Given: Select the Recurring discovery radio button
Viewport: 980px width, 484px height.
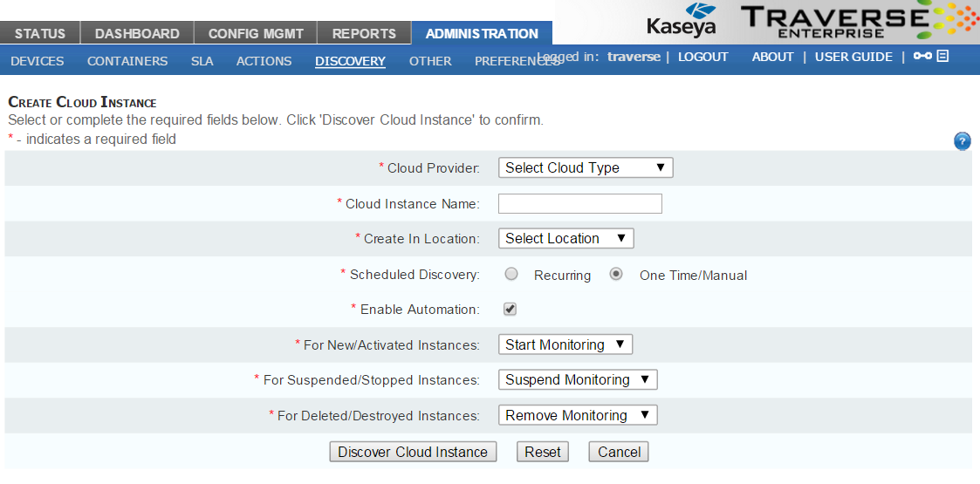Looking at the screenshot, I should click(x=512, y=275).
